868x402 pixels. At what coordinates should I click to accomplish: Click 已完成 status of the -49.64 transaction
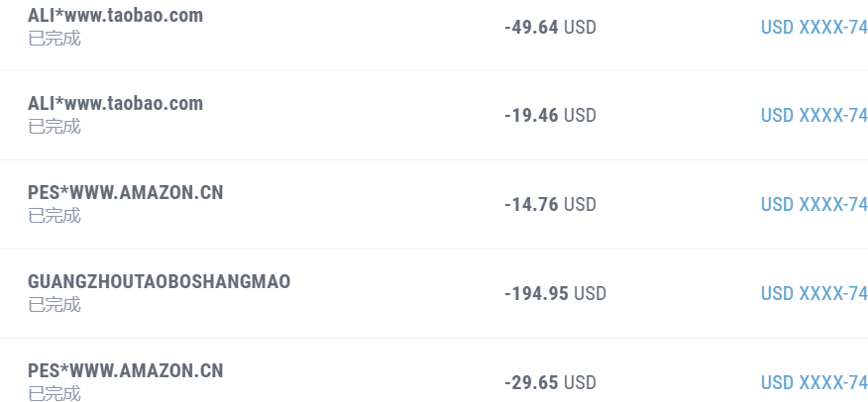click(x=54, y=39)
